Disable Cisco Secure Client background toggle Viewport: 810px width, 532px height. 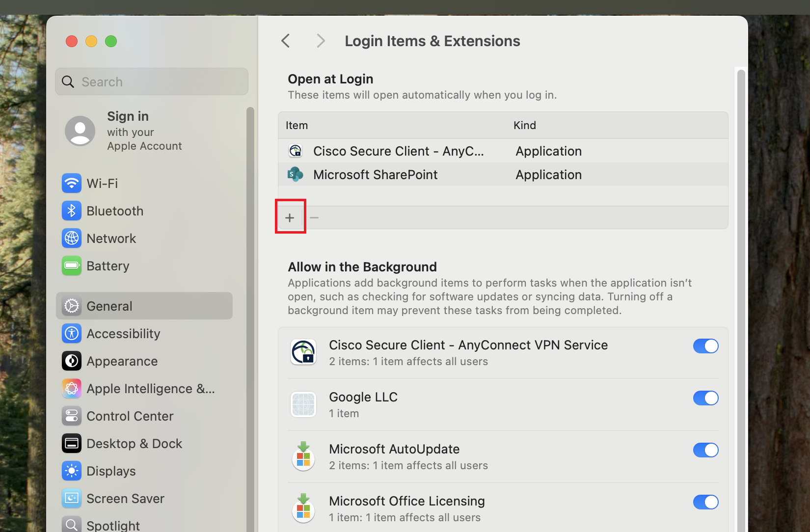click(x=705, y=346)
